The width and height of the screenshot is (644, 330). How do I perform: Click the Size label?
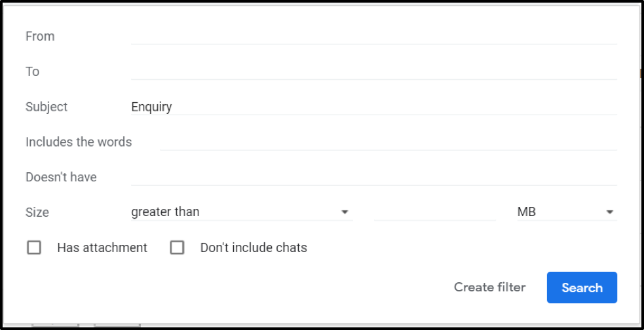[x=37, y=213]
